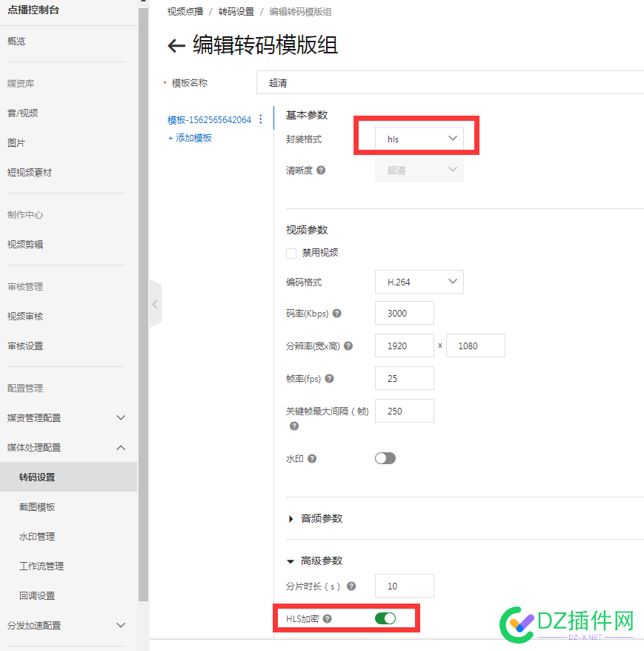Click the 视频参数 section heading
The image size is (644, 651).
click(307, 230)
